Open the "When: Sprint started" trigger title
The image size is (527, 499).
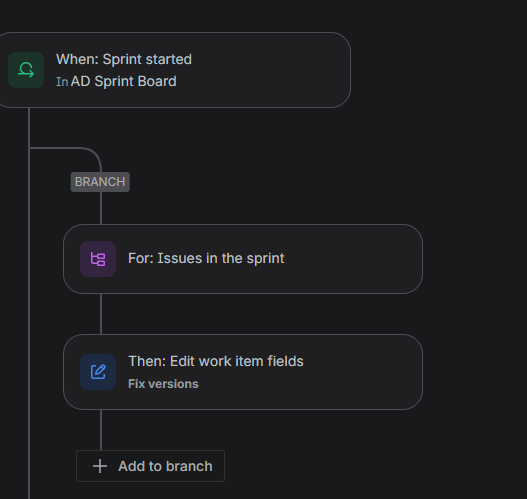click(124, 59)
